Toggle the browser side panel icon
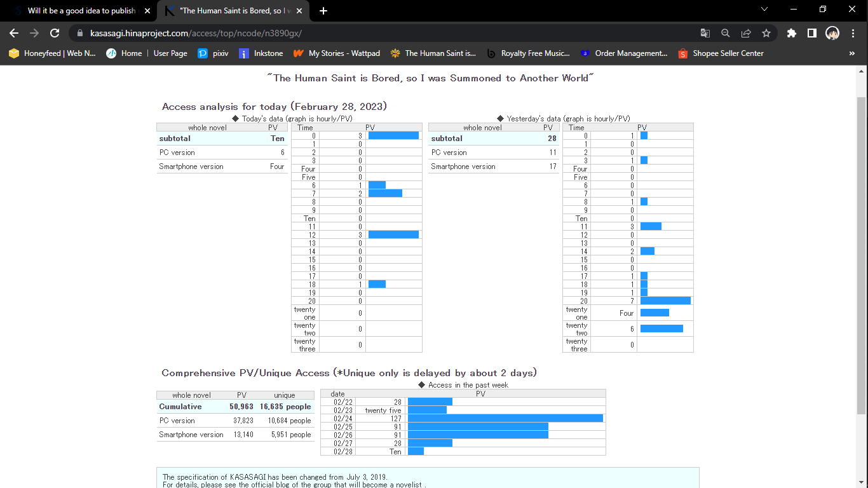 [x=811, y=33]
